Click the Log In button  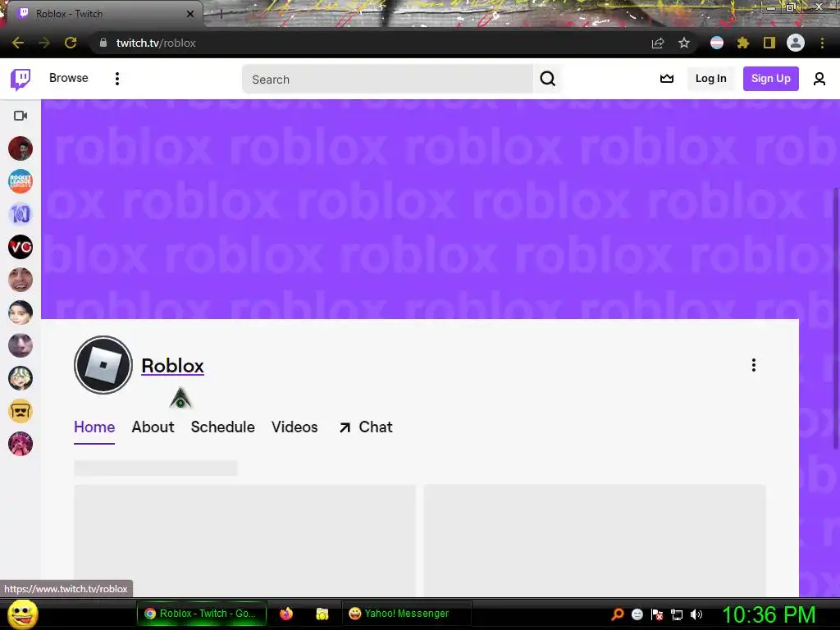click(x=710, y=79)
